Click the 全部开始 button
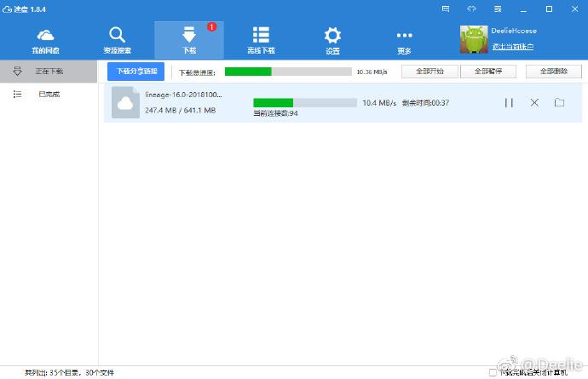Viewport: 588px width, 379px height. pos(429,72)
